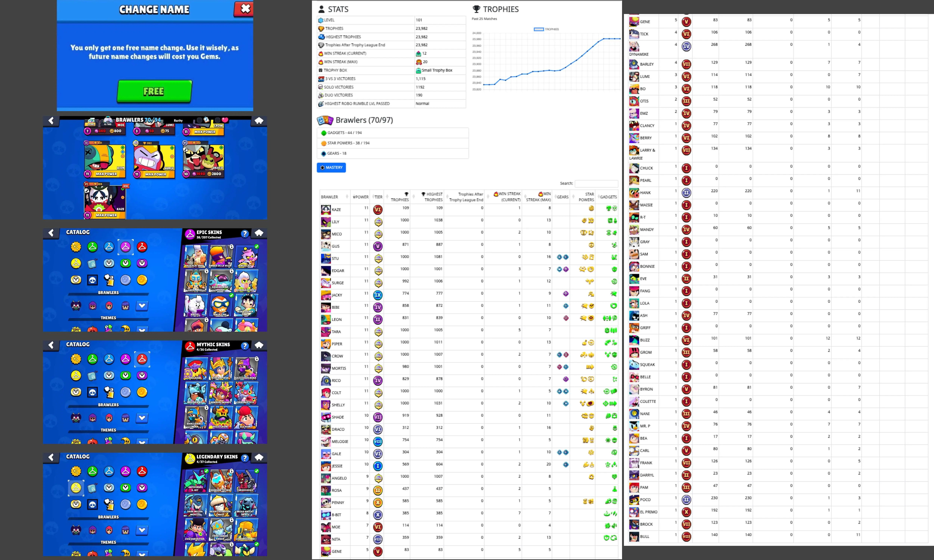Go back from the Mythic Skins catalog
Image resolution: width=934 pixels, height=560 pixels.
[51, 345]
